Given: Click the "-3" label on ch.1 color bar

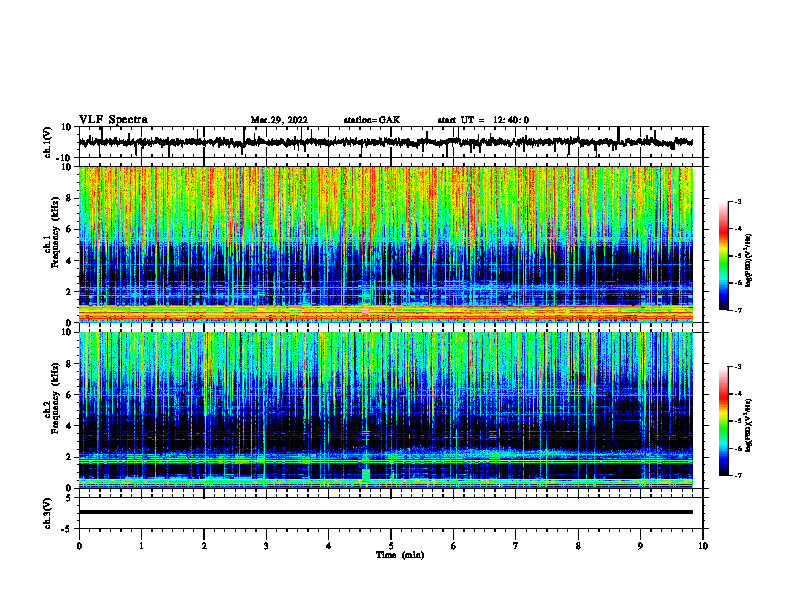Looking at the screenshot, I should click(737, 202).
